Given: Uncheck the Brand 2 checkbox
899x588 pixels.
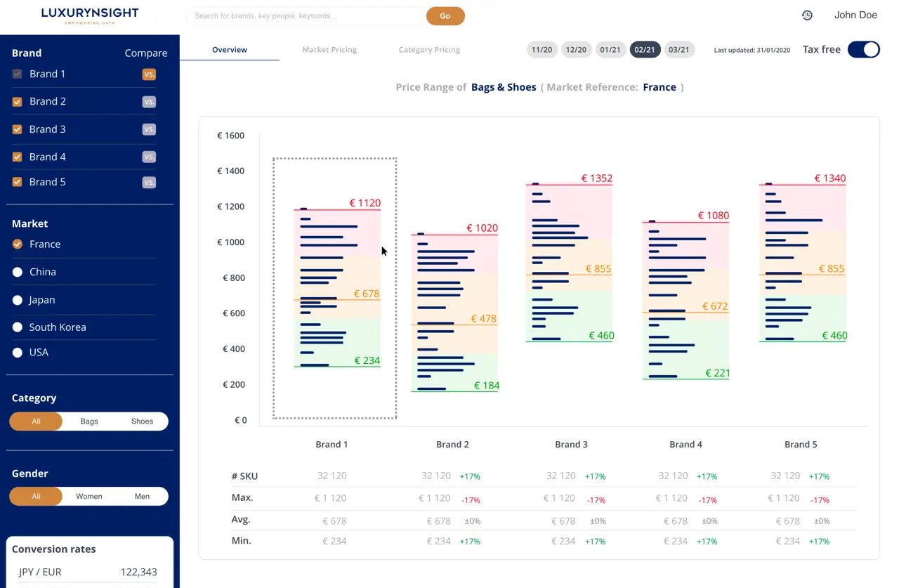Looking at the screenshot, I should pyautogui.click(x=18, y=102).
